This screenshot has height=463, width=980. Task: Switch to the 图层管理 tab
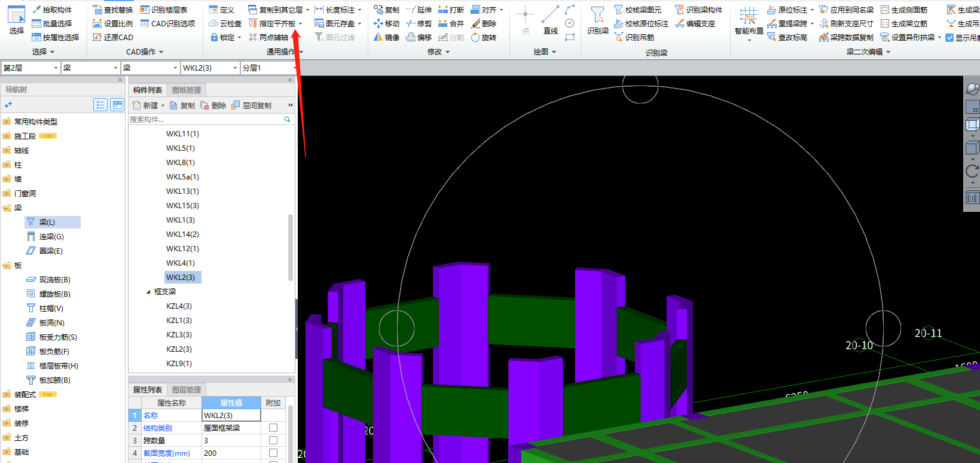point(187,389)
